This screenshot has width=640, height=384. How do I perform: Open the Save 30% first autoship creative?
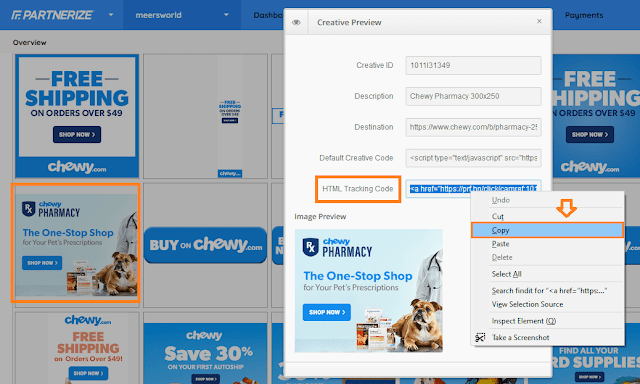(205, 353)
